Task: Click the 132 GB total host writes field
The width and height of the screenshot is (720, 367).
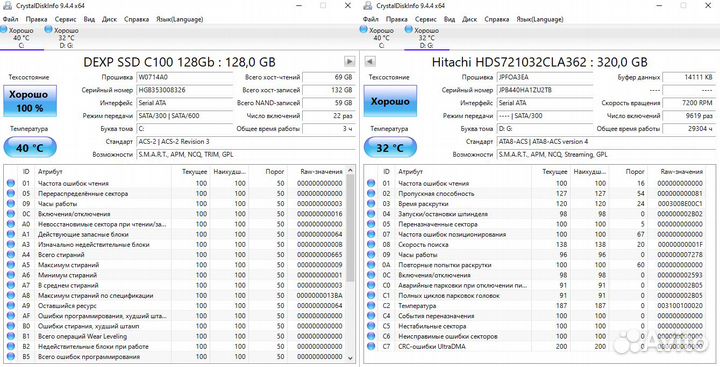Action: (x=328, y=90)
